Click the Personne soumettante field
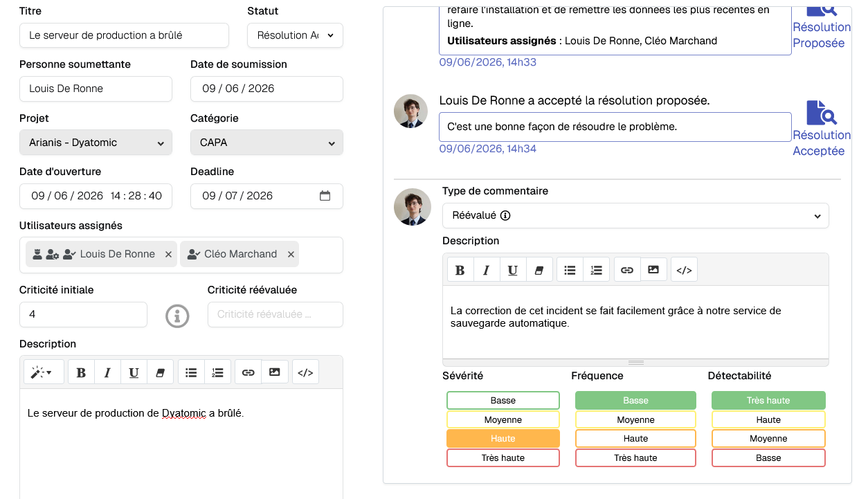Screen dimensions: 868x499 96,89
